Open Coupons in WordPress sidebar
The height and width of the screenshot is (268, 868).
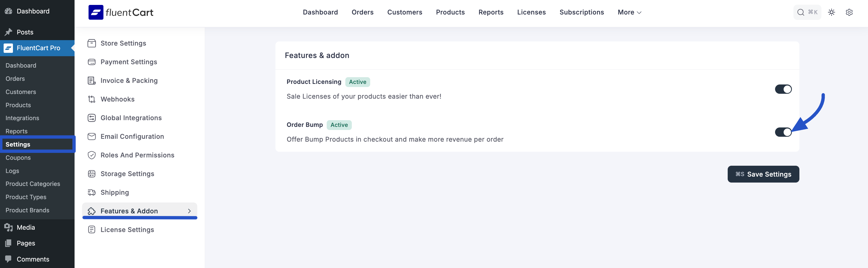(x=18, y=158)
